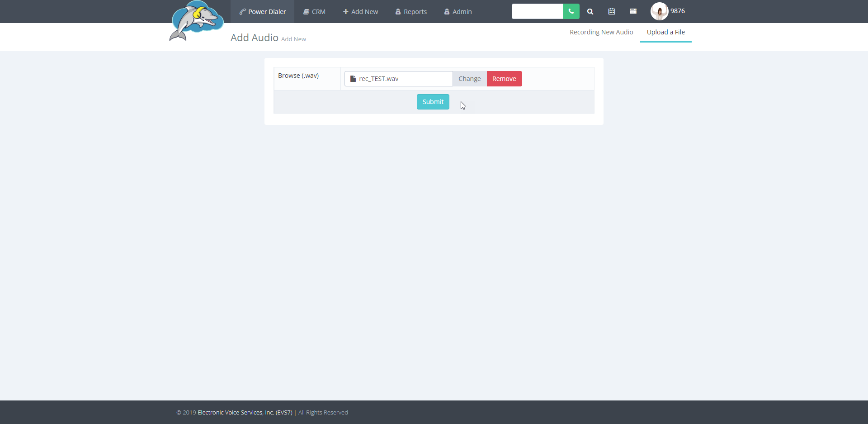Open the Add New menu

360,12
